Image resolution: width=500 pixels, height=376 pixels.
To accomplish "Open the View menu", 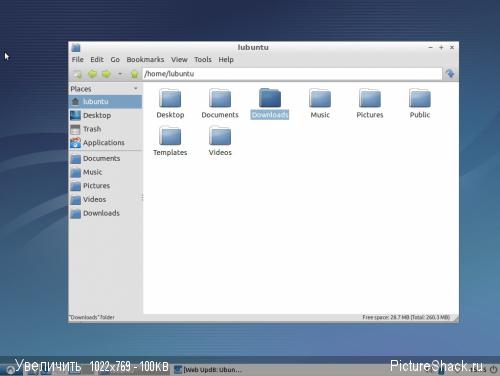I will coord(179,60).
